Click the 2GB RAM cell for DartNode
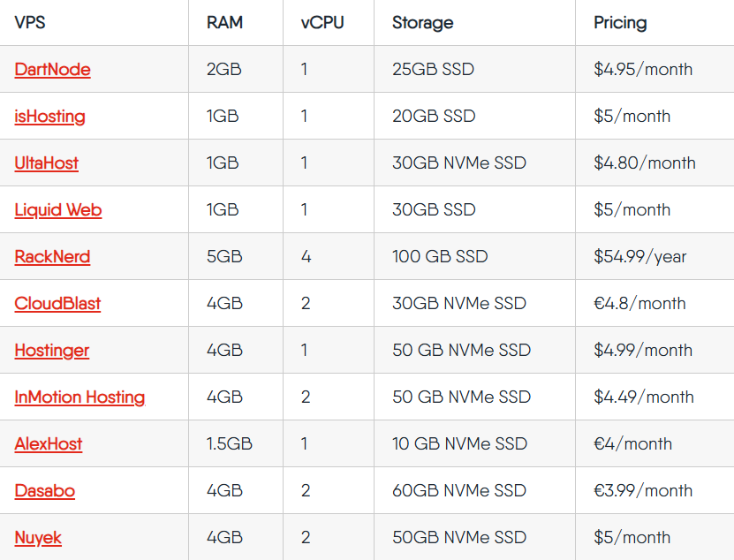Viewport: 734px width, 560px height. tap(224, 69)
